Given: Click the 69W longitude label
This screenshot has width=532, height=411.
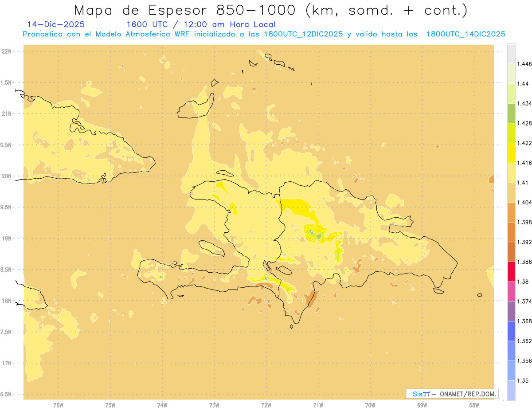Looking at the screenshot, I should pos(422,405).
